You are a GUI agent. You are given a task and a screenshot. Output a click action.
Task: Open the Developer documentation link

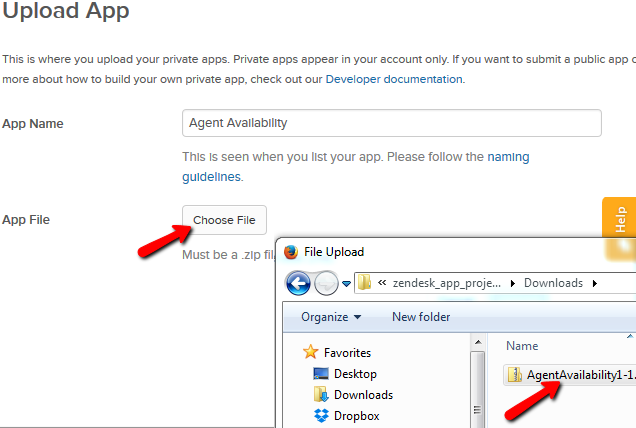click(394, 79)
